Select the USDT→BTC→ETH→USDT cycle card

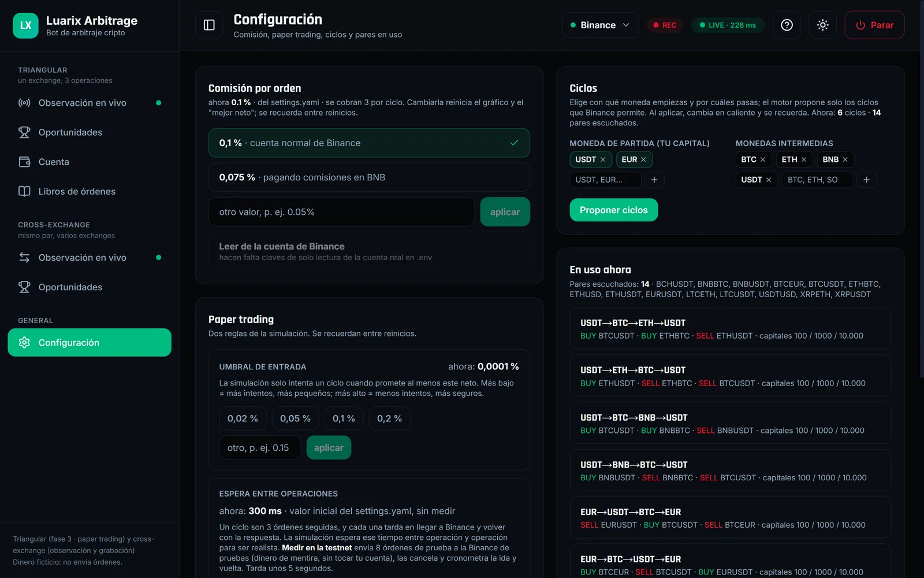[731, 329]
